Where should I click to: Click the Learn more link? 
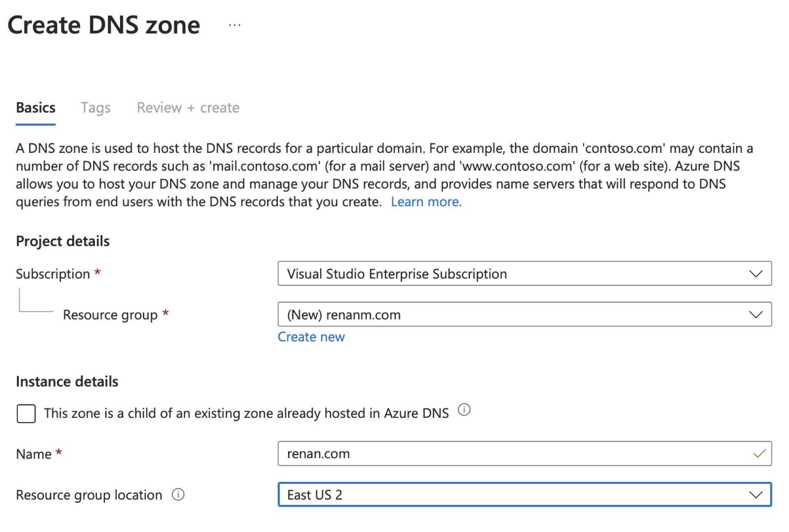(426, 201)
